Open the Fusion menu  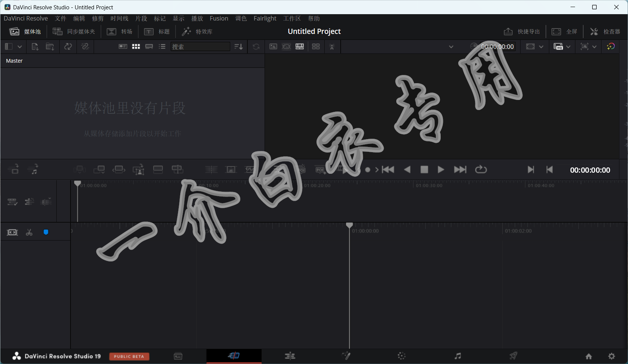pos(219,18)
